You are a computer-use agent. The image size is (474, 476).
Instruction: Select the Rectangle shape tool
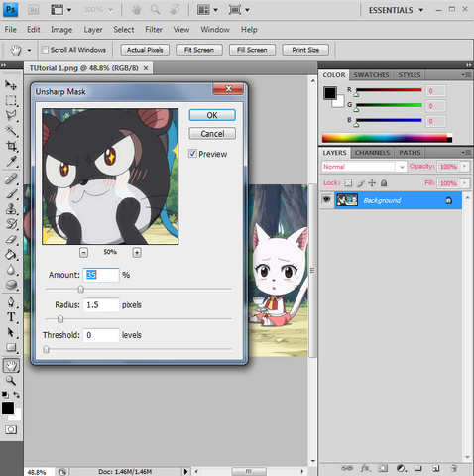click(11, 348)
